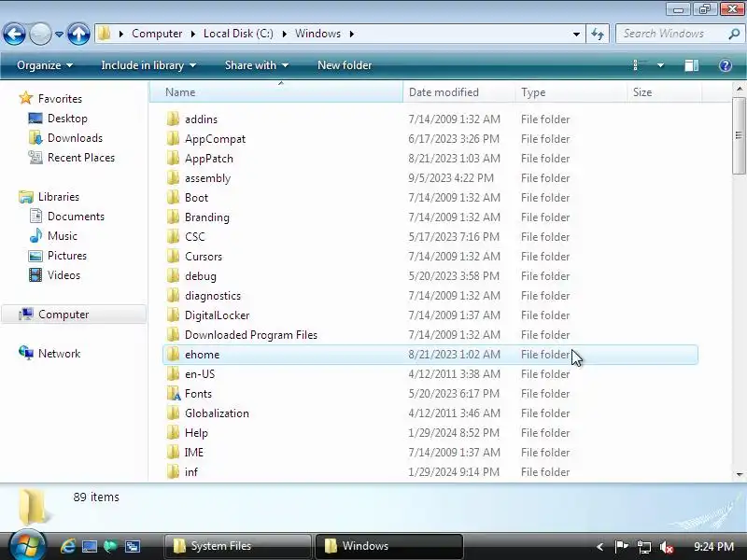
Task: Click Local Disk (C:) breadcrumb
Action: tap(238, 34)
